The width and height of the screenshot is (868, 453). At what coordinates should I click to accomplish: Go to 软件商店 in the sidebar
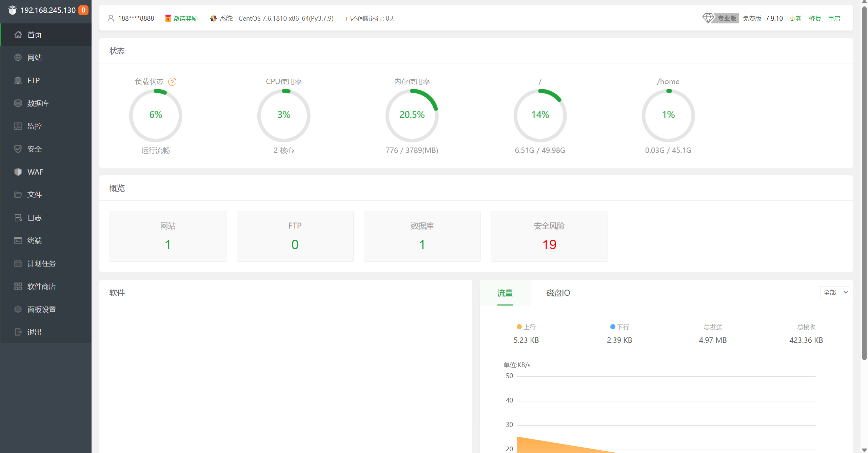(46, 286)
